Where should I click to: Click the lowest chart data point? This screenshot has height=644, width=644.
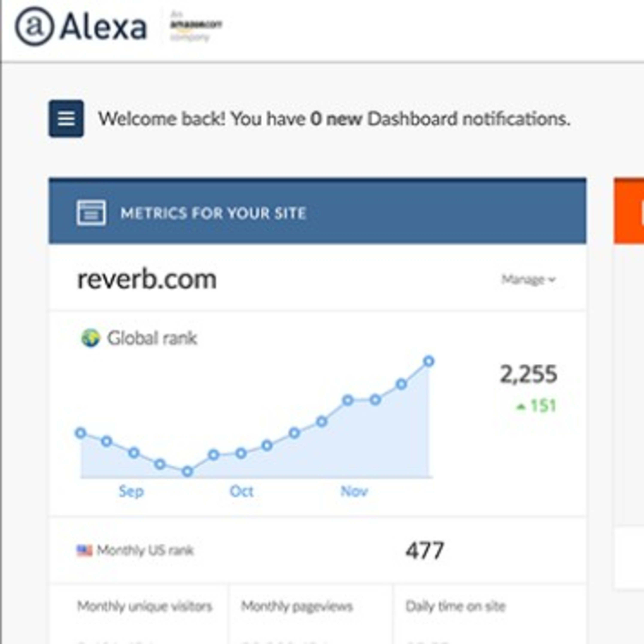[187, 471]
